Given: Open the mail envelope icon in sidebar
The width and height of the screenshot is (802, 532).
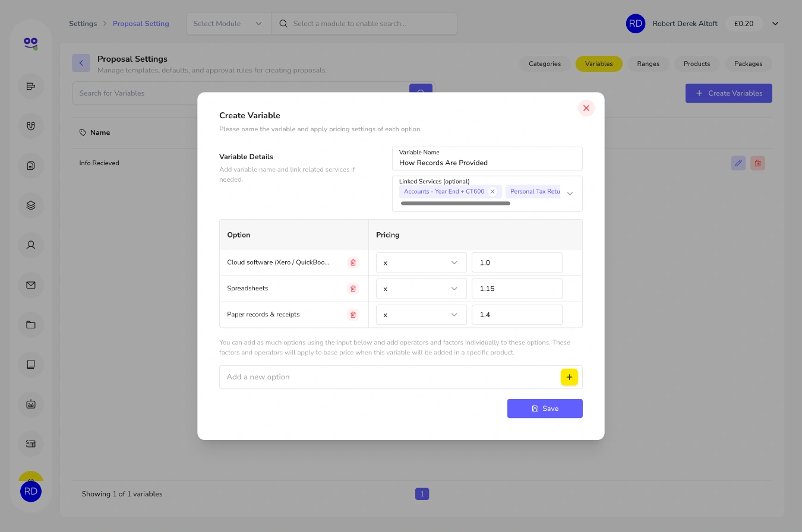Looking at the screenshot, I should pyautogui.click(x=31, y=285).
